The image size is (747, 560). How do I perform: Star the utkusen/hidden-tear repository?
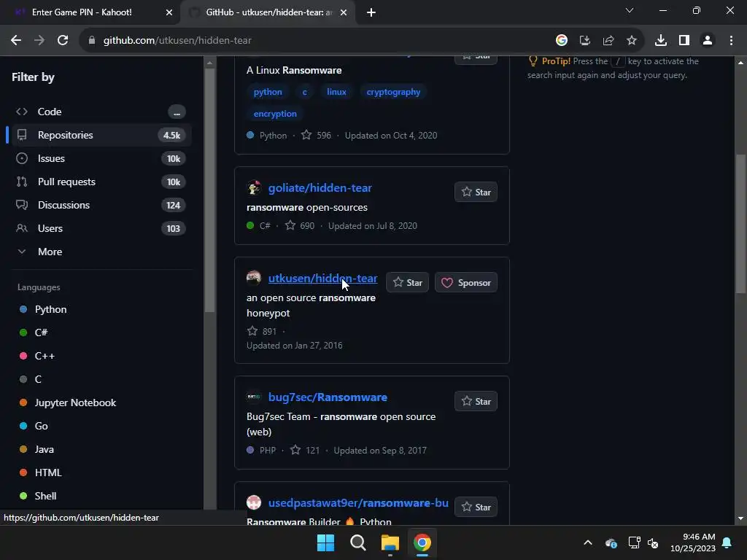(407, 282)
